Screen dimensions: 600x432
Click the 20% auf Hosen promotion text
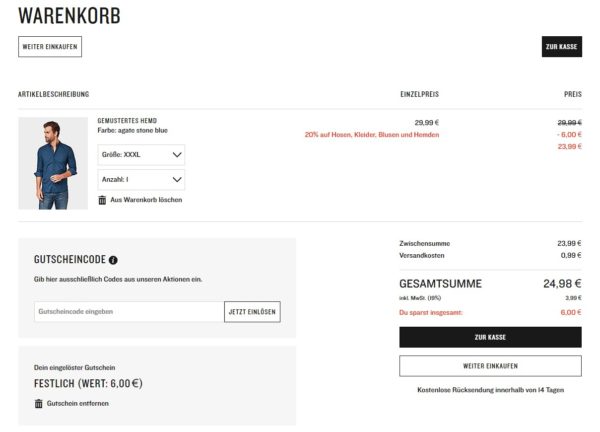372,134
